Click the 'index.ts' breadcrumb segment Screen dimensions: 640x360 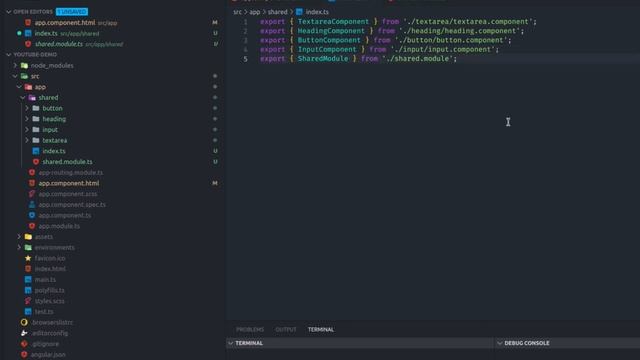[x=317, y=12]
